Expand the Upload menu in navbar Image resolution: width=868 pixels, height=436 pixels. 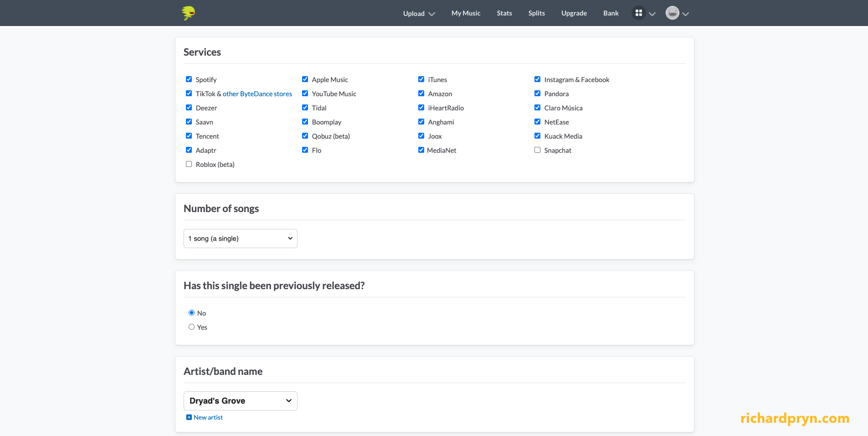[x=418, y=13]
